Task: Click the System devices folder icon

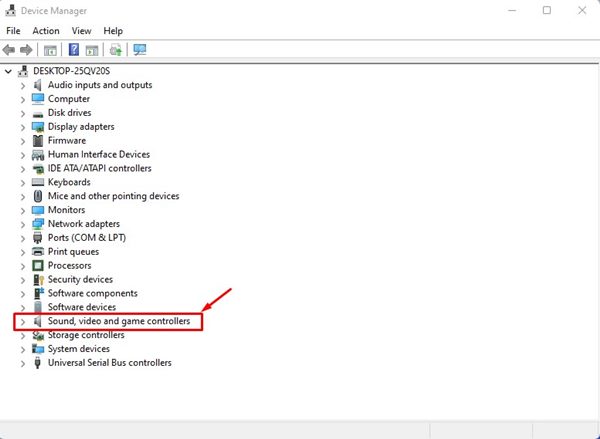Action: (x=38, y=349)
